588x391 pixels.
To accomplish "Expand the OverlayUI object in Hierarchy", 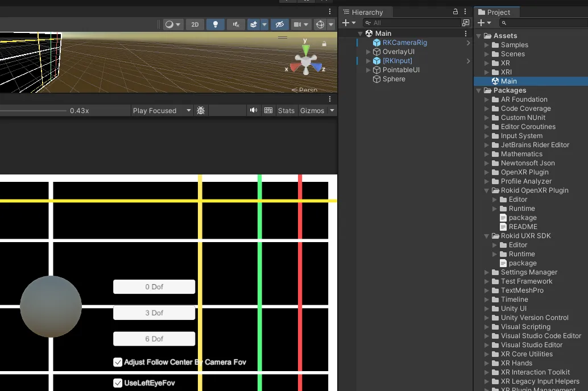I will pyautogui.click(x=368, y=52).
